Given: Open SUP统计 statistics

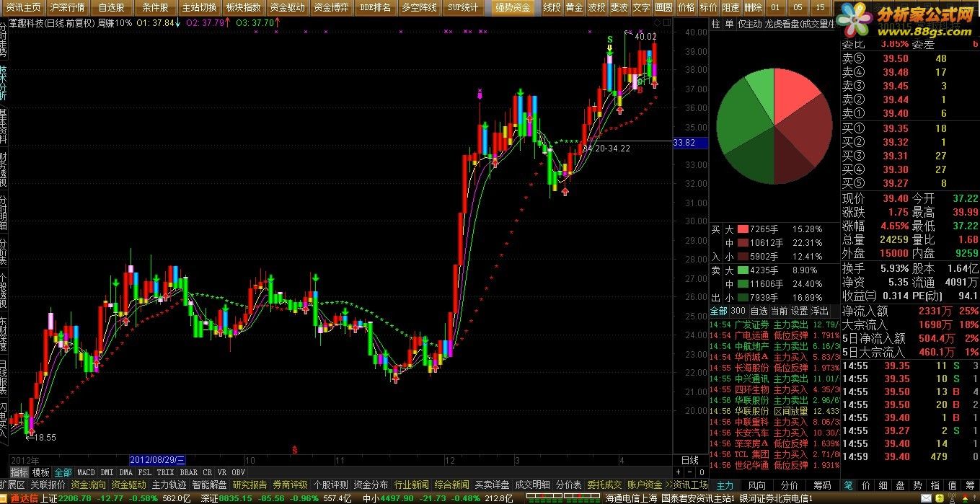Looking at the screenshot, I should 463,7.
